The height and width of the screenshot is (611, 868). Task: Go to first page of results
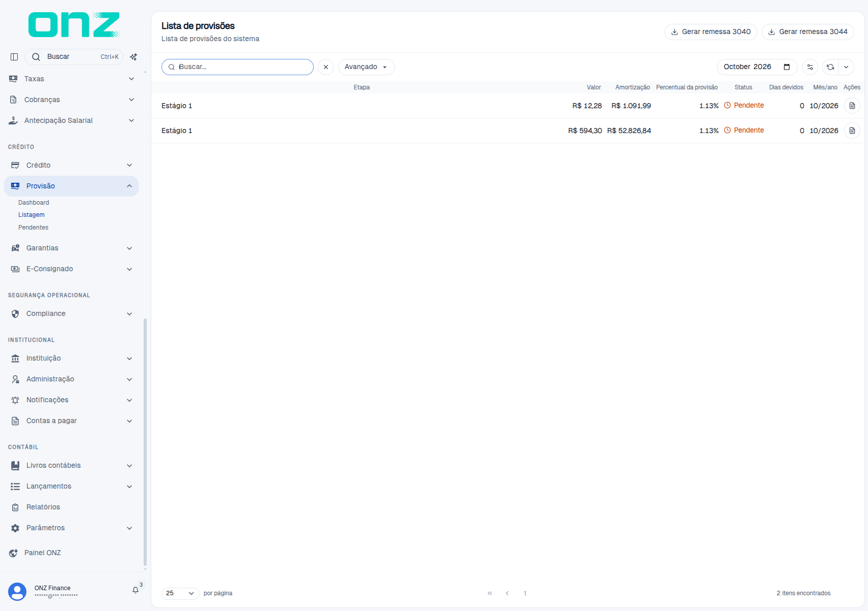pyautogui.click(x=490, y=593)
